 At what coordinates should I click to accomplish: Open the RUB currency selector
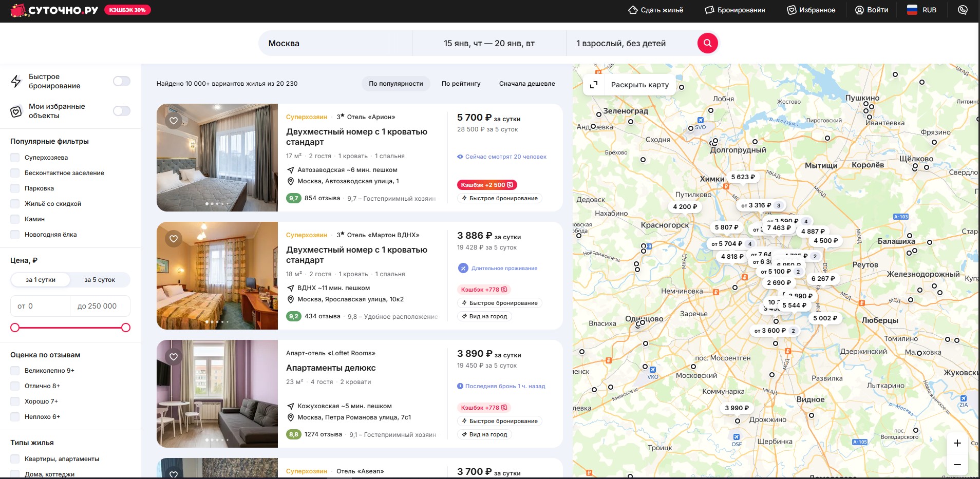(922, 10)
